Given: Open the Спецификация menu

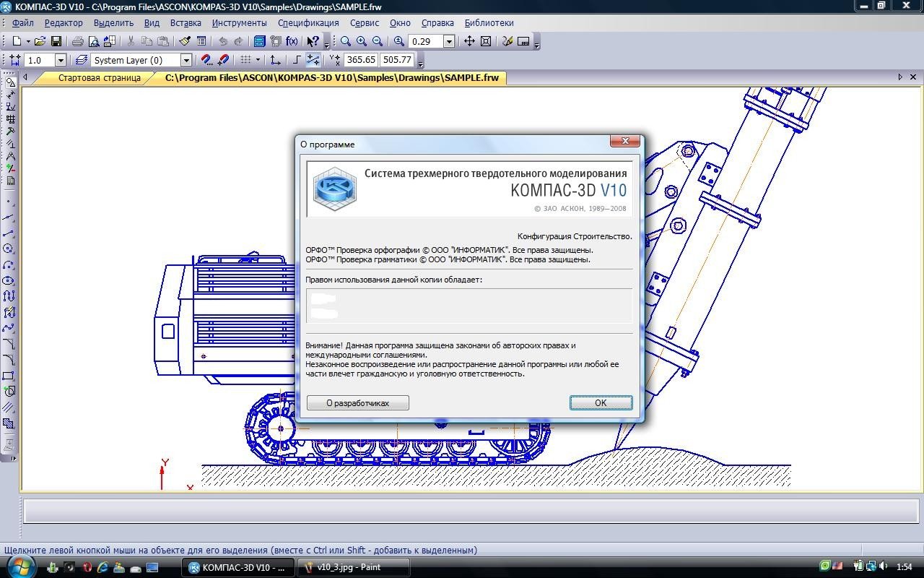Looking at the screenshot, I should pyautogui.click(x=308, y=23).
